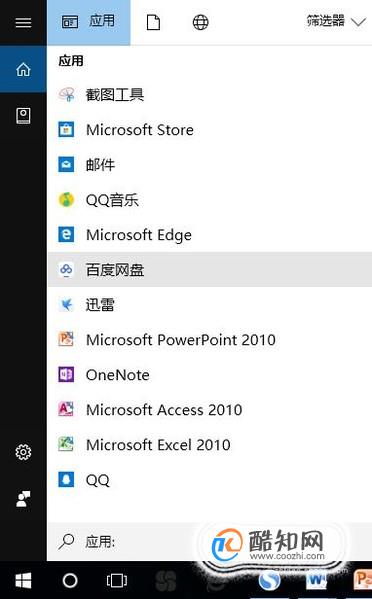Image resolution: width=372 pixels, height=599 pixels.
Task: Expand the 筛选器 dropdown
Action: tap(336, 21)
